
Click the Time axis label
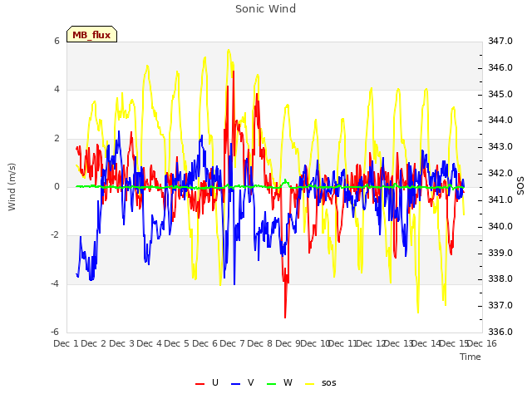tap(470, 357)
